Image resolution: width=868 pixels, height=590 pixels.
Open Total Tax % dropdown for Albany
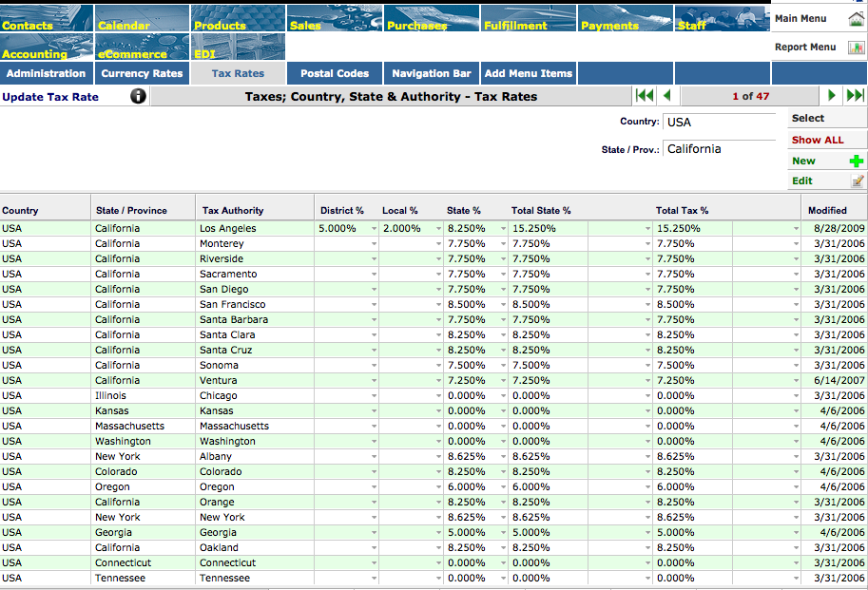796,457
